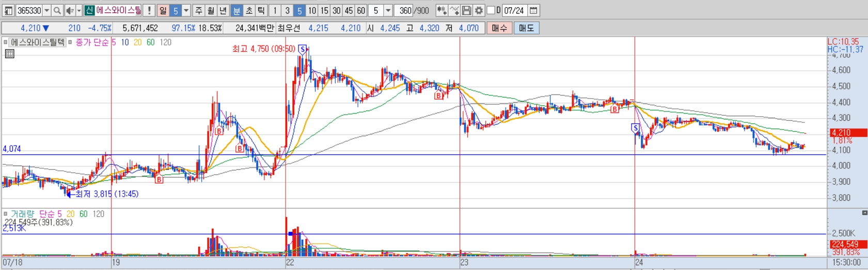Click volume panel corner close icon
This screenshot has width=868, height=270.
click(864, 213)
